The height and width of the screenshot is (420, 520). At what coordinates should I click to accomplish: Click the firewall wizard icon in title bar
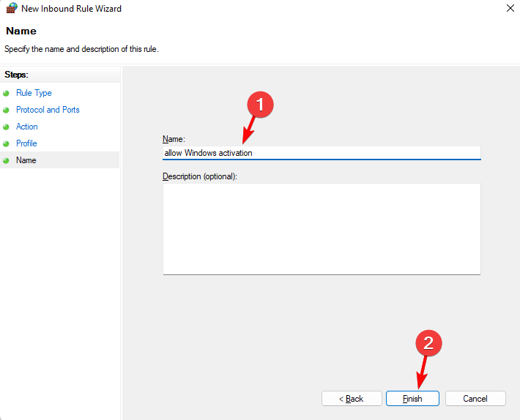coord(11,9)
